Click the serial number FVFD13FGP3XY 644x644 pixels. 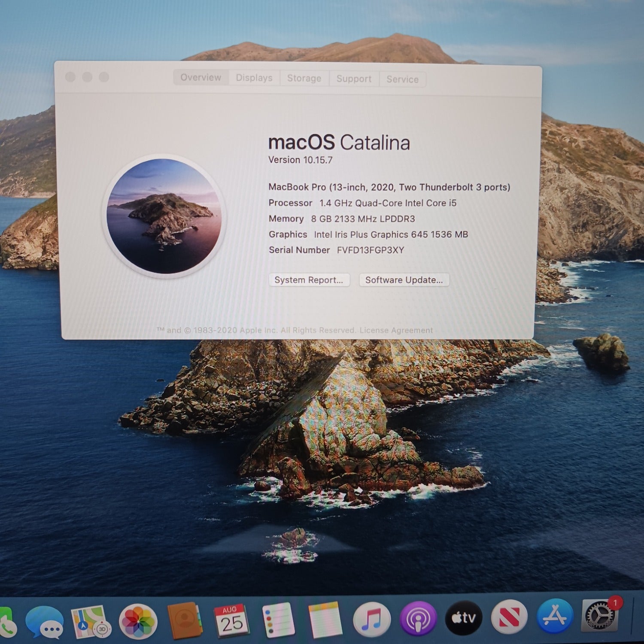tap(371, 250)
